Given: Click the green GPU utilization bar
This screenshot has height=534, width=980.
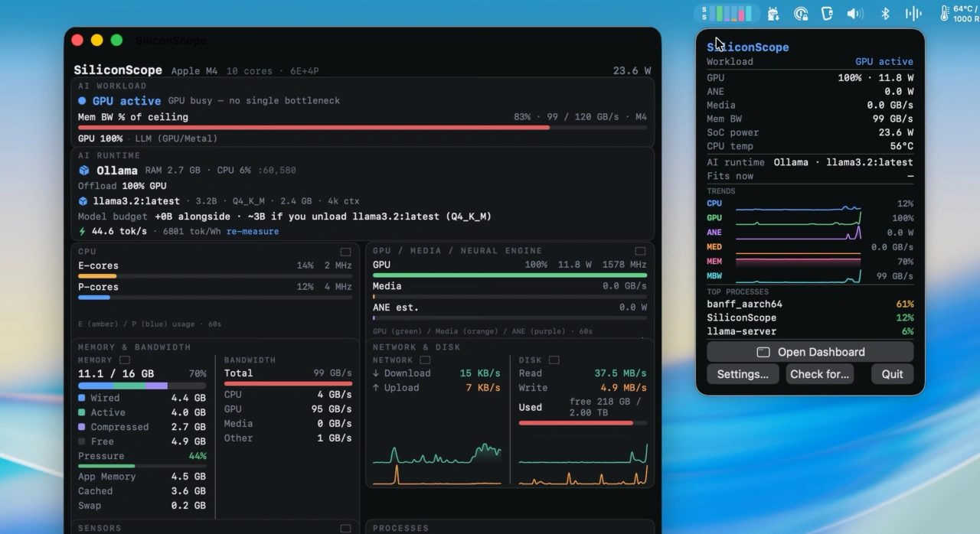Looking at the screenshot, I should click(510, 275).
